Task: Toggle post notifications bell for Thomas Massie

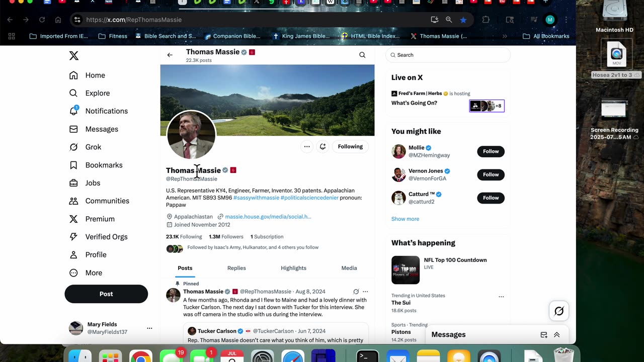Action: click(x=323, y=147)
